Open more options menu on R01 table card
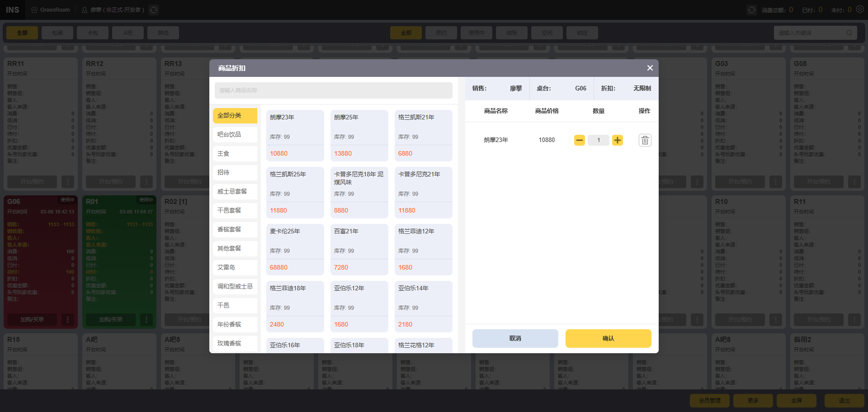The image size is (868, 412). click(146, 320)
